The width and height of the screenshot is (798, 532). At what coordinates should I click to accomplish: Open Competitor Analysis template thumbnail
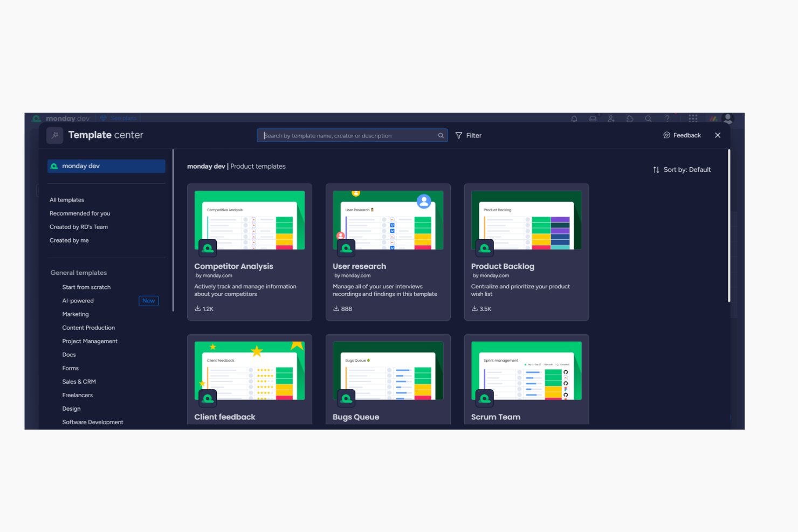250,220
